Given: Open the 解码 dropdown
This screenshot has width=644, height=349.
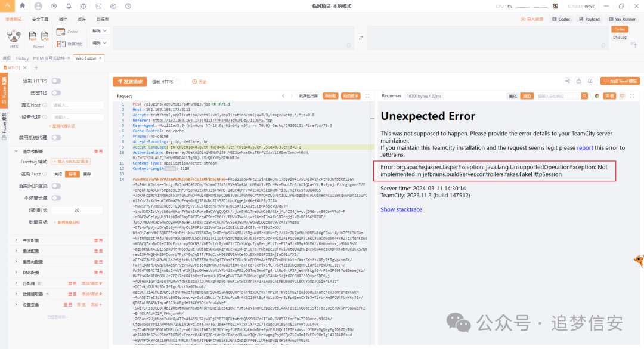Looking at the screenshot, I should (98, 30).
